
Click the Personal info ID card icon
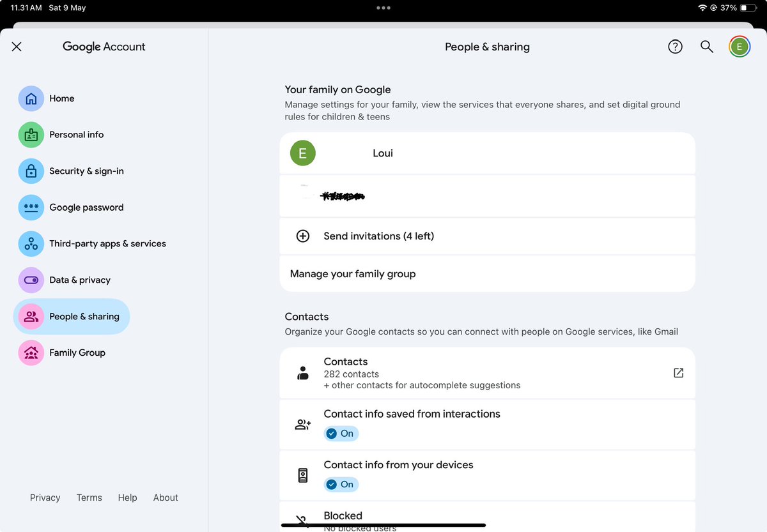coord(31,135)
